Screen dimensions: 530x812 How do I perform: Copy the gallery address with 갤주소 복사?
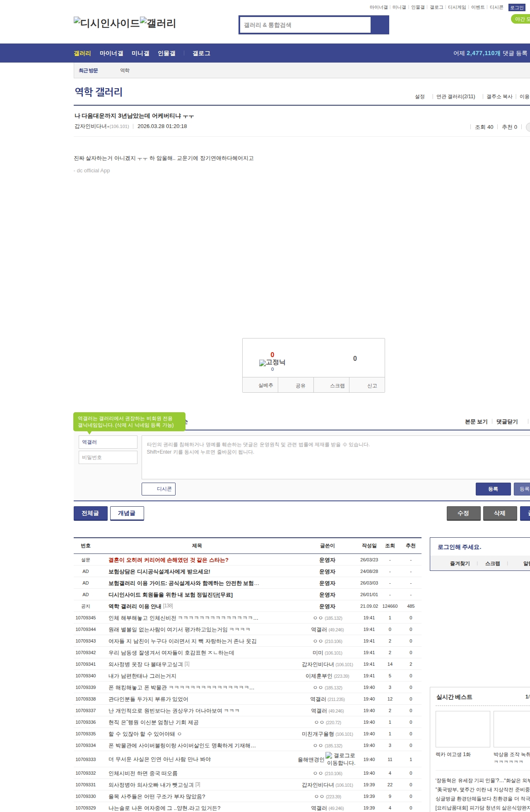coord(499,97)
